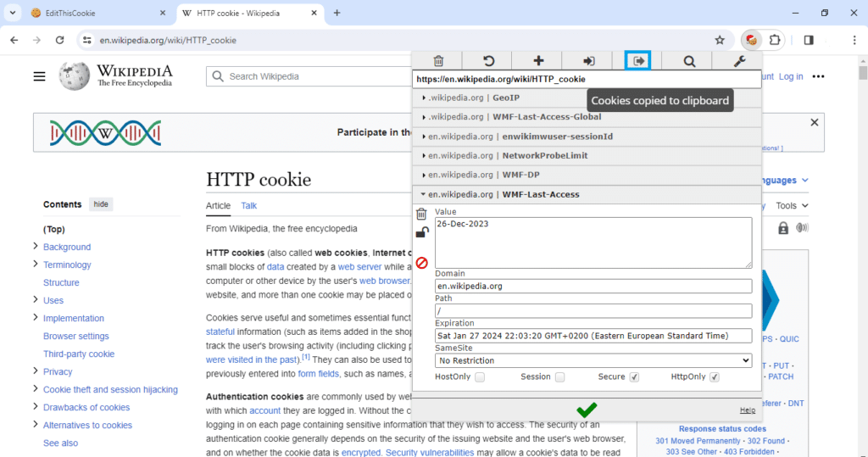Open Chrome three-dot menu
868x457 pixels.
click(854, 40)
